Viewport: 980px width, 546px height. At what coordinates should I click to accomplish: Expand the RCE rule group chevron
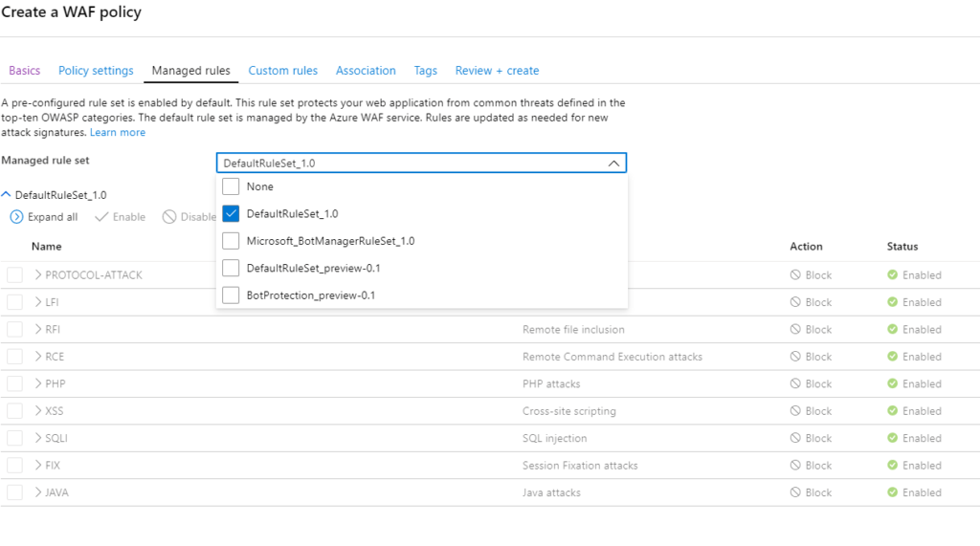coord(38,356)
